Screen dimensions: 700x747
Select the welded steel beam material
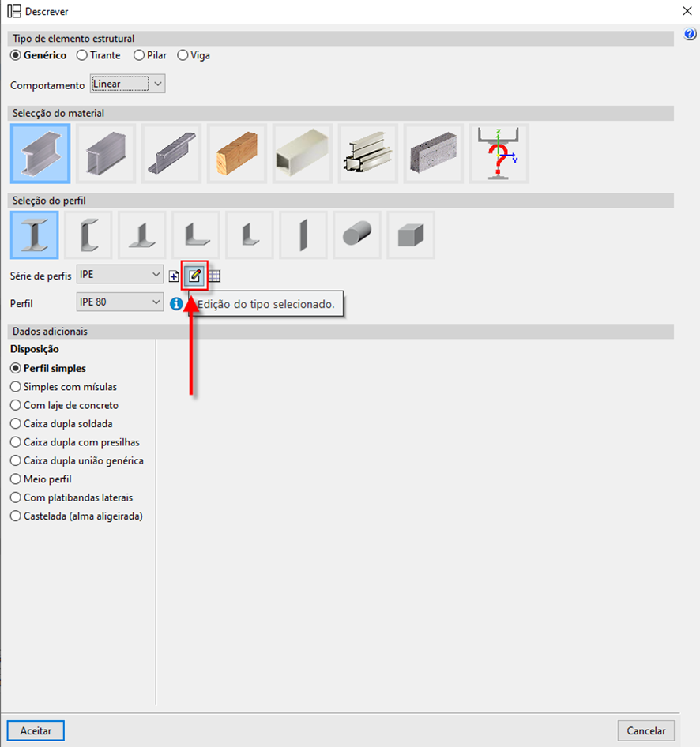106,154
